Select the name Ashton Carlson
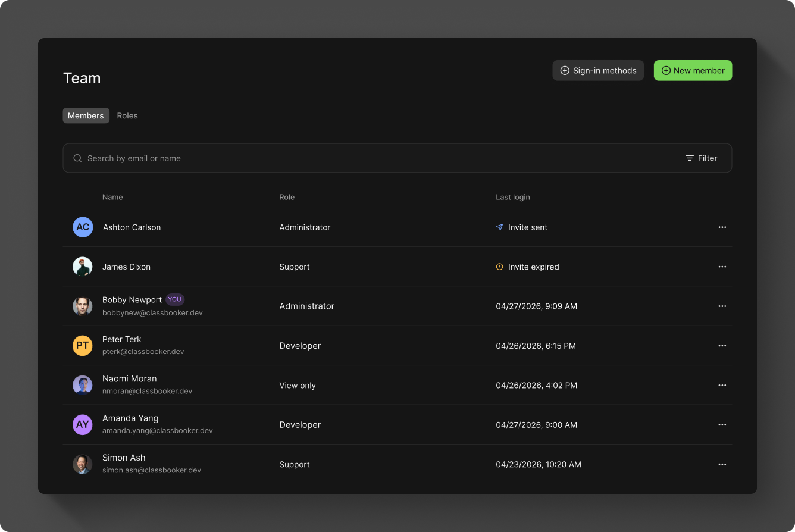Viewport: 795px width, 532px height. 132,227
